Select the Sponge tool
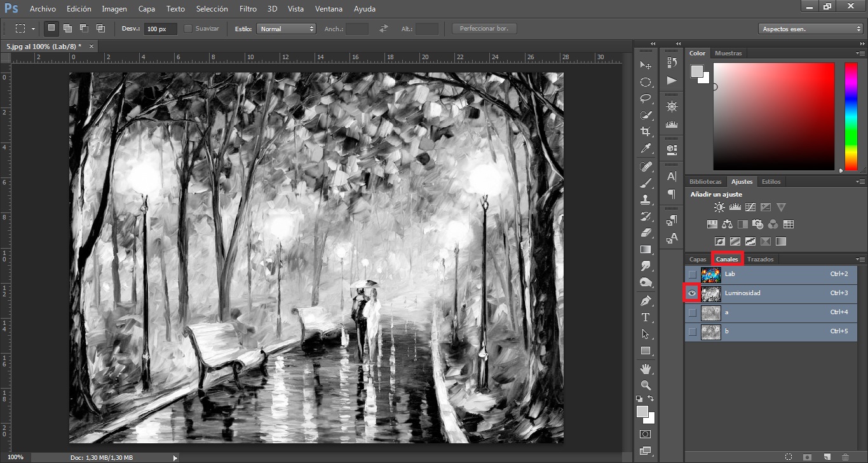 click(x=646, y=282)
